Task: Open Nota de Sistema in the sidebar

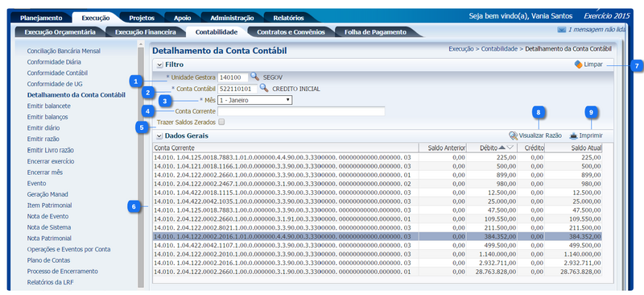Action: click(49, 227)
